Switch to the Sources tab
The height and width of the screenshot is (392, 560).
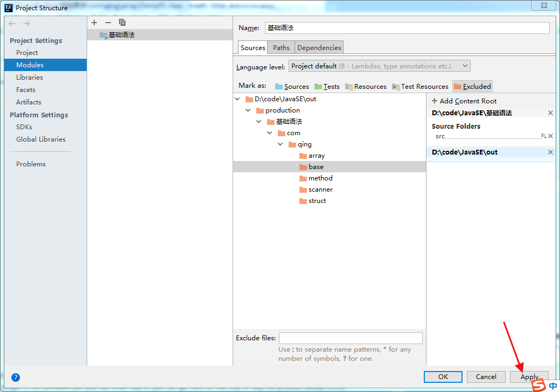pos(253,47)
